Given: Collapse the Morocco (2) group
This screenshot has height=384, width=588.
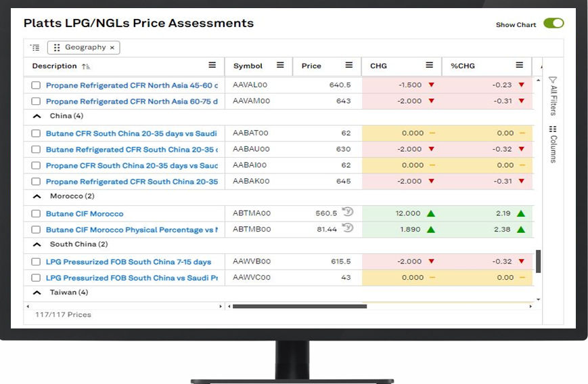Looking at the screenshot, I should pos(37,196).
